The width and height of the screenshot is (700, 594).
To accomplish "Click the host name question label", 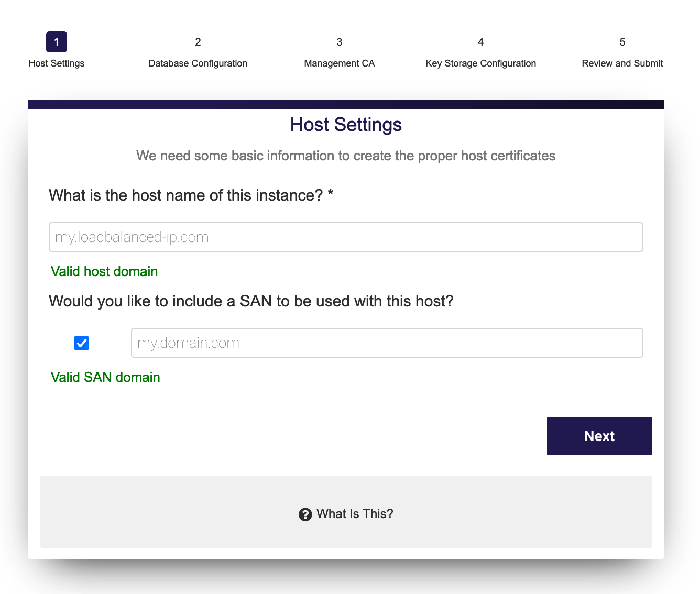I will (191, 195).
